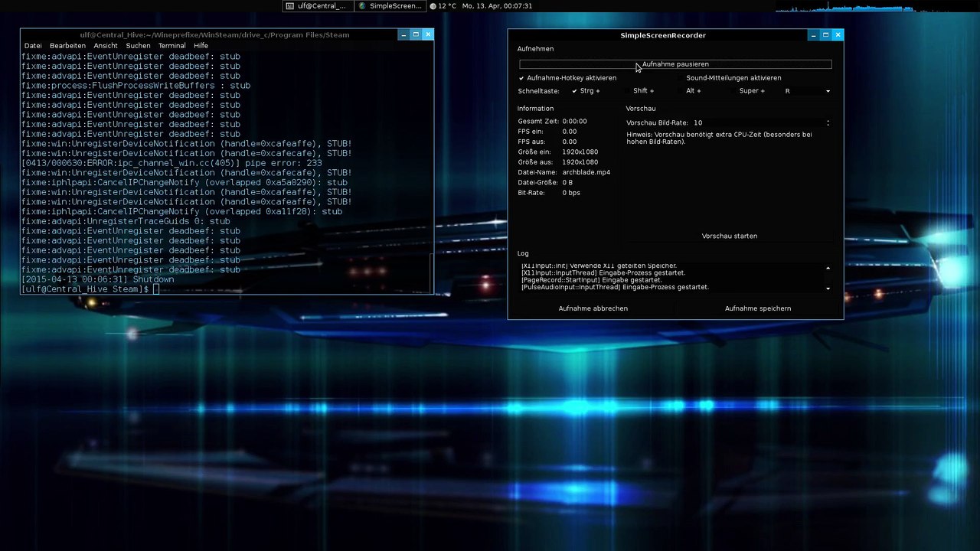980x551 pixels.
Task: Click the Datei-Größe value 0 B
Action: point(567,182)
